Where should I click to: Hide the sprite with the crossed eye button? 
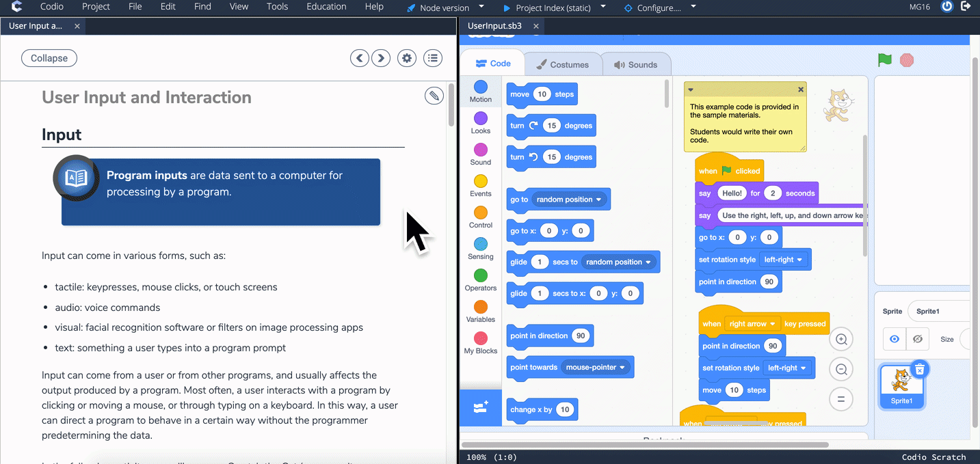click(918, 339)
